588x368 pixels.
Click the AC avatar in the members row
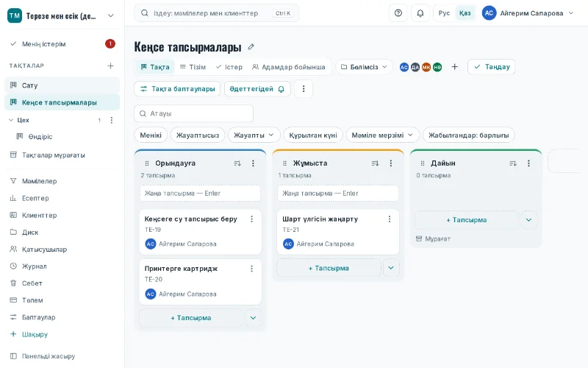(404, 67)
